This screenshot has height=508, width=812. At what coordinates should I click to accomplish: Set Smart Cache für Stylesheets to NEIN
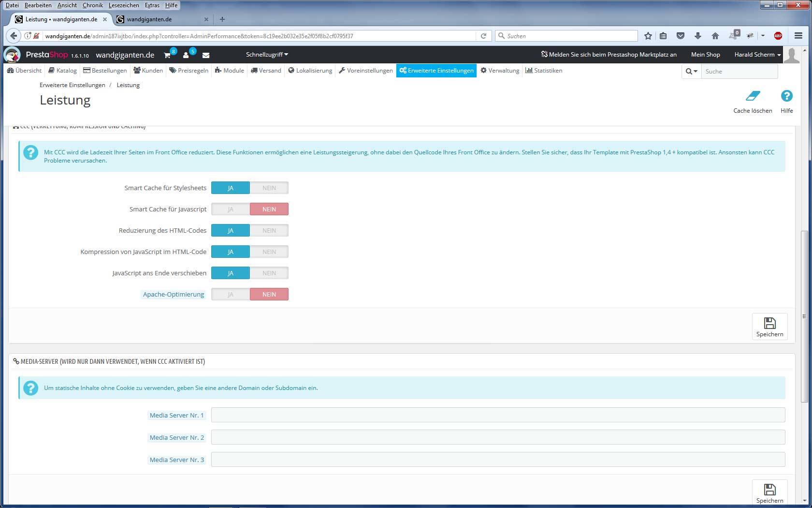point(269,188)
